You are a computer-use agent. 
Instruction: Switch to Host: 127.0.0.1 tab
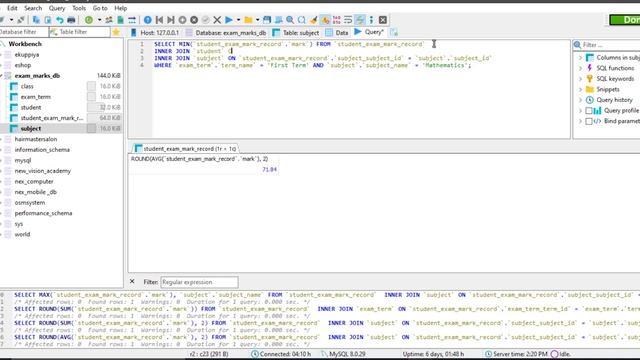click(155, 32)
